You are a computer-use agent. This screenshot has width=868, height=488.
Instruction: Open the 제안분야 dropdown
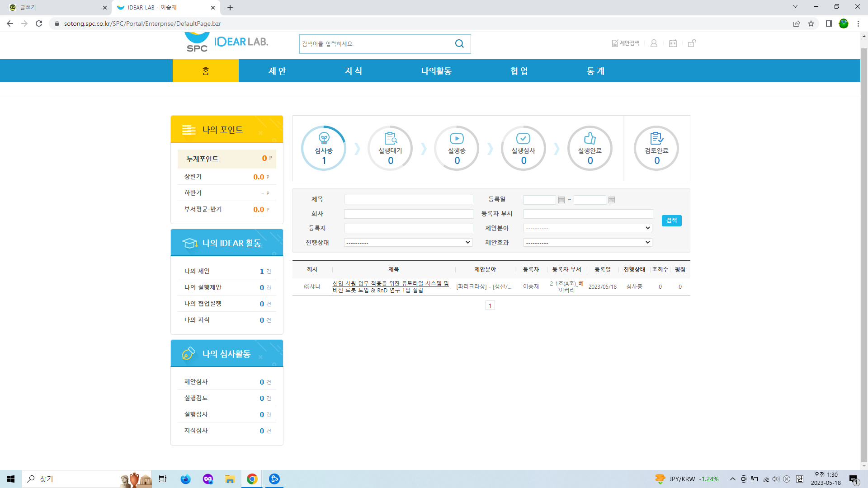point(588,228)
